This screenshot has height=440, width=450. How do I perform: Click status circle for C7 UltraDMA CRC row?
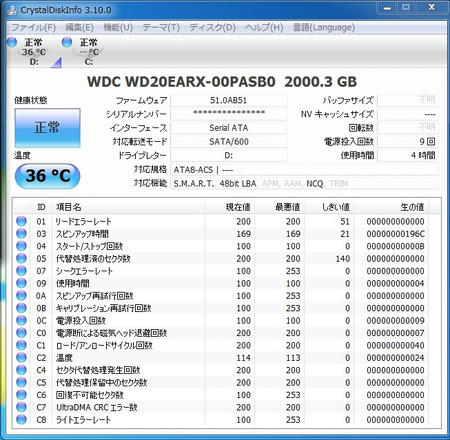point(21,407)
